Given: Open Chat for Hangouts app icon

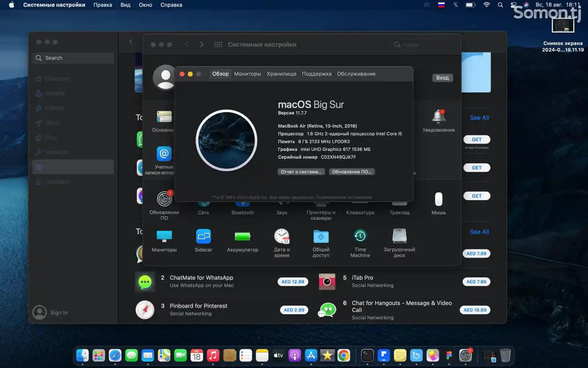Looking at the screenshot, I should [327, 310].
